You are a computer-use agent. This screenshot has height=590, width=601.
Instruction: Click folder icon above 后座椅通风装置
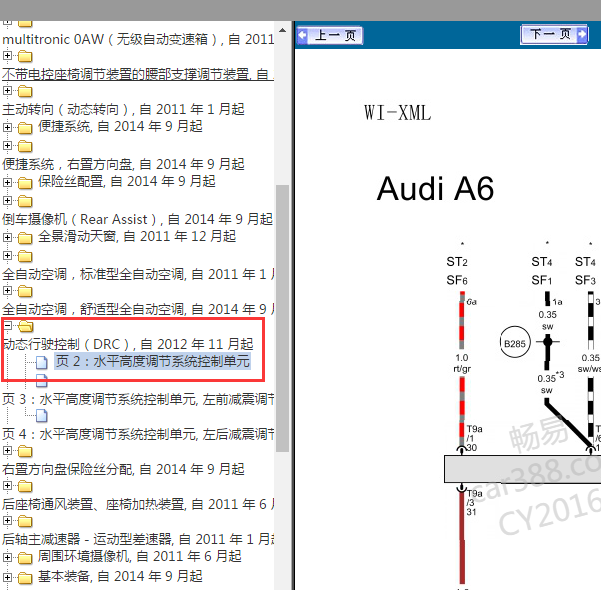[25, 486]
